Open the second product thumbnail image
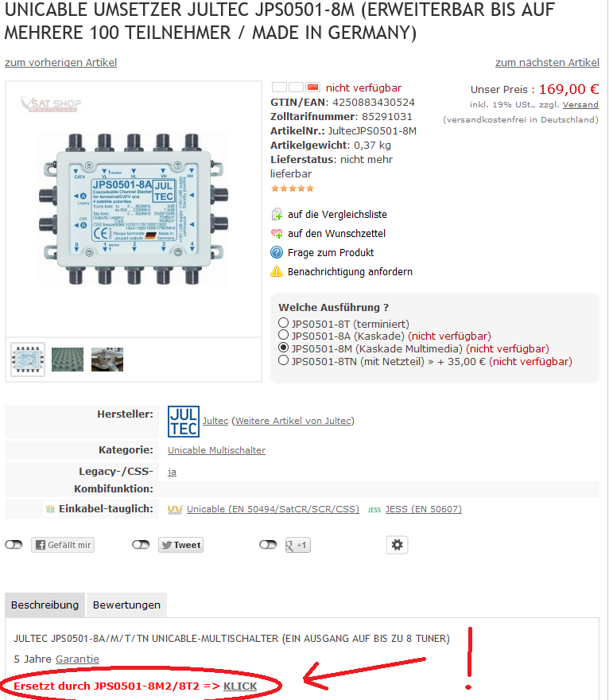Screen dimensions: 609x700 [x=68, y=360]
